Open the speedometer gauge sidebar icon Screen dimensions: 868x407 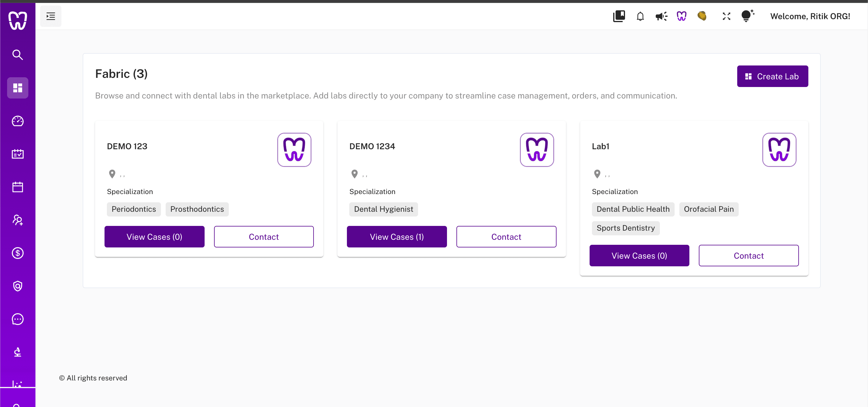pyautogui.click(x=17, y=121)
